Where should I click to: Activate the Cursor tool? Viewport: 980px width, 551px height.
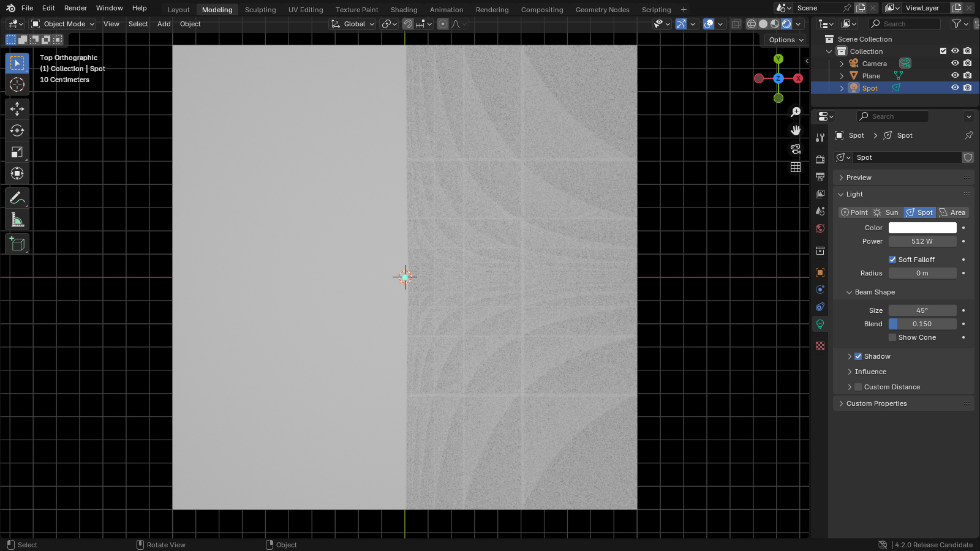(x=17, y=85)
